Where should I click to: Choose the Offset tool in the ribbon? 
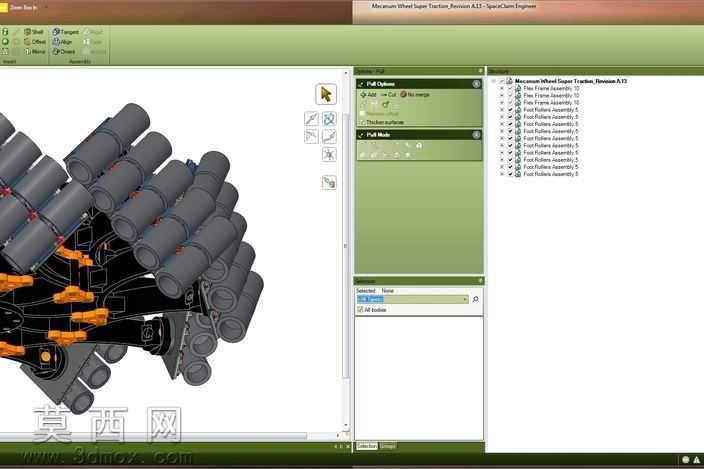35,42
